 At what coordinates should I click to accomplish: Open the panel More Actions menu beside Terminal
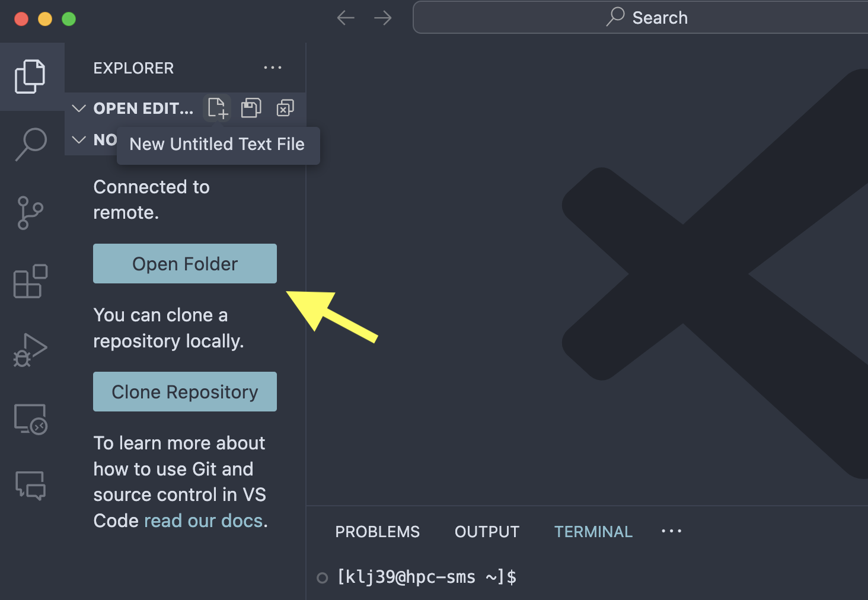pyautogui.click(x=671, y=531)
